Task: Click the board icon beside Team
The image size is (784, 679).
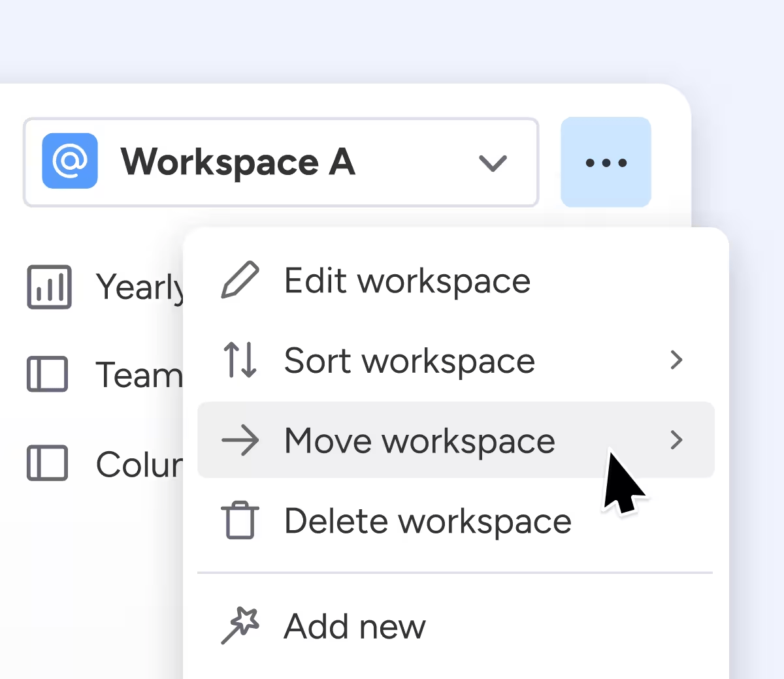Action: click(47, 374)
